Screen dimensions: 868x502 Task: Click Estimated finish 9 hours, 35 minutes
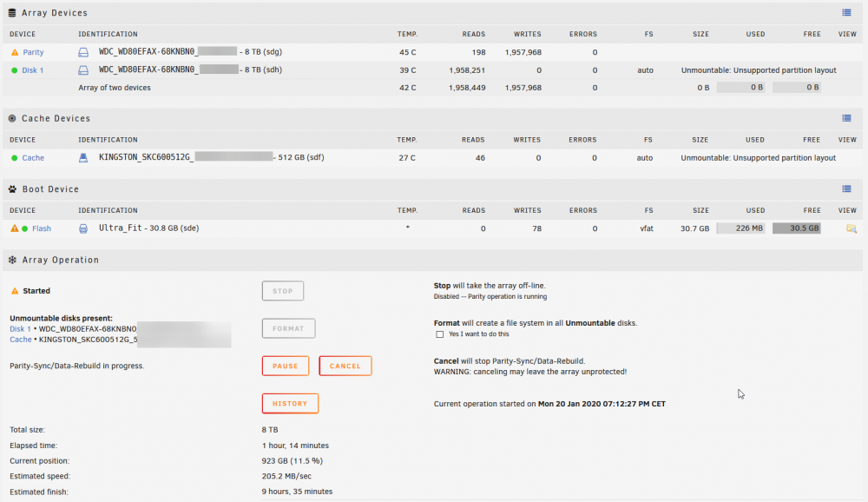[297, 492]
